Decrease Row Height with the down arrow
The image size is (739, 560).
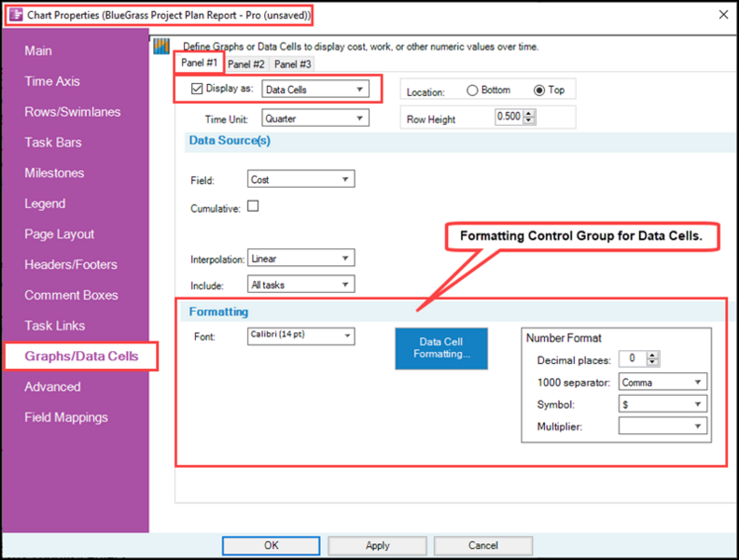[529, 120]
